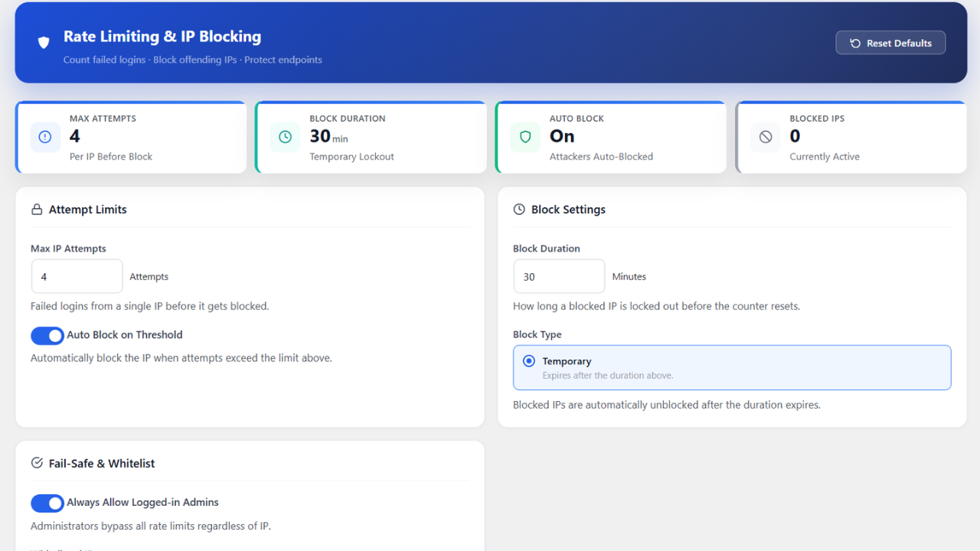Click the "Rate Limiting & IP Blocking" title
The height and width of the screenshot is (551, 980).
[x=162, y=37]
